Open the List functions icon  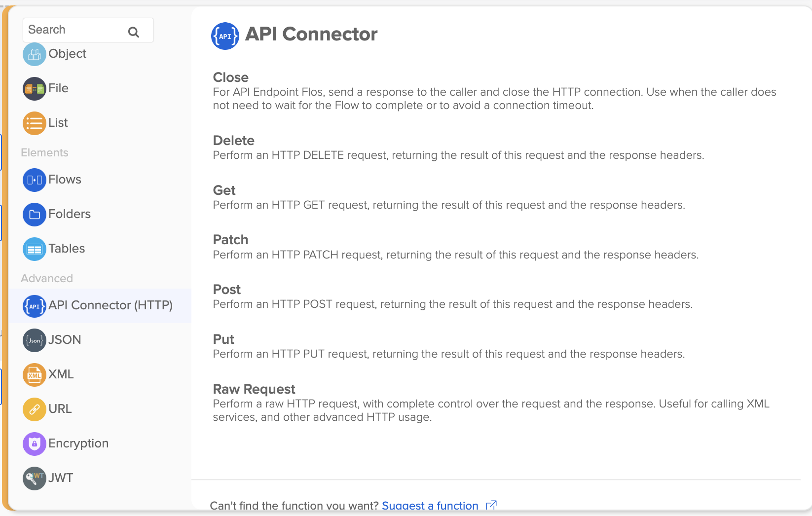click(34, 123)
